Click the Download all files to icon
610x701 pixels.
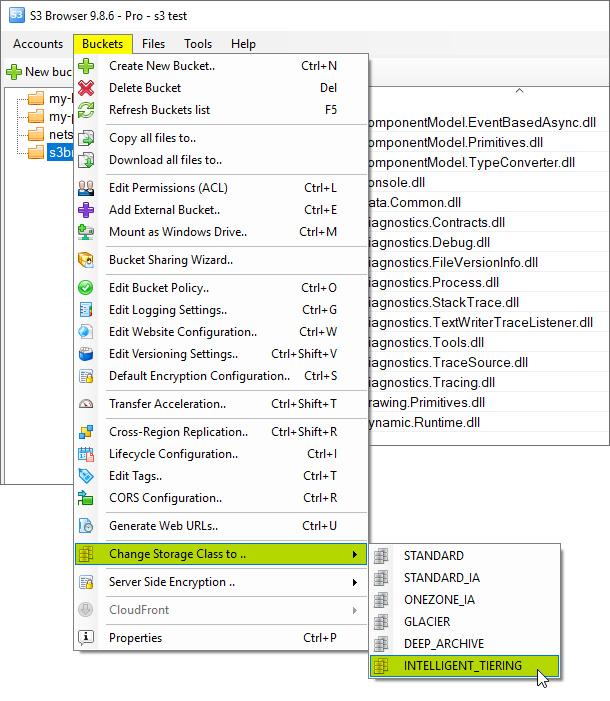click(x=86, y=160)
